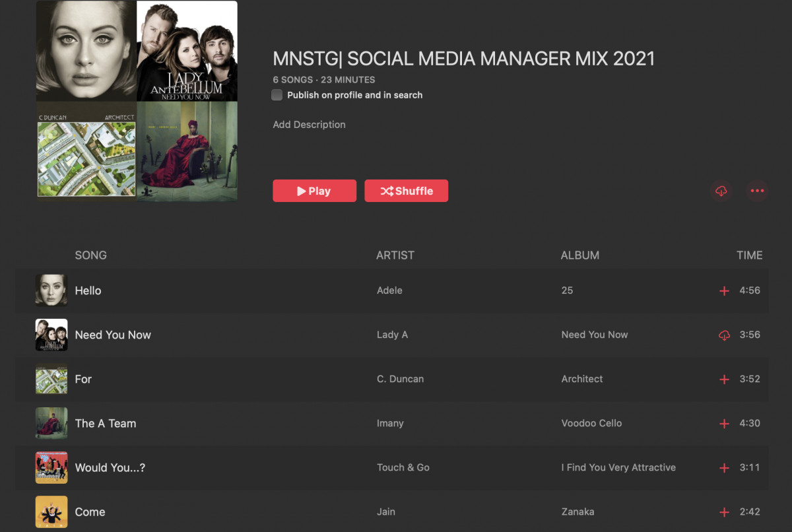Viewport: 792px width, 532px height.
Task: Open album Voodoo Cello
Action: (x=591, y=423)
